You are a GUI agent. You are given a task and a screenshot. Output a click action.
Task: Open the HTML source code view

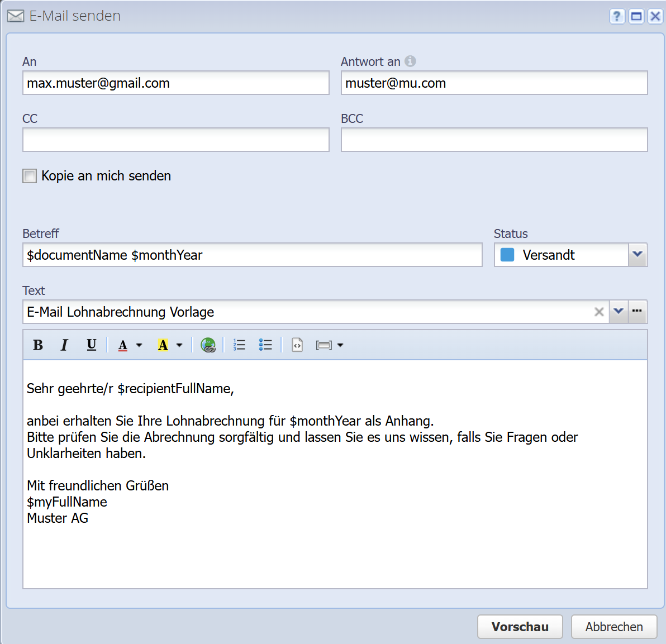pos(297,345)
